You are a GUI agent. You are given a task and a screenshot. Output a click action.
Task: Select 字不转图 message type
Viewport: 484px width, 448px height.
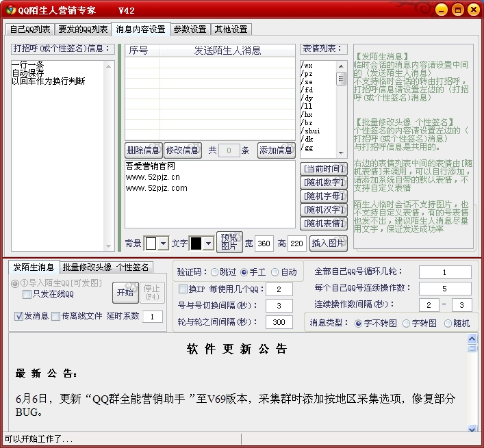[358, 324]
